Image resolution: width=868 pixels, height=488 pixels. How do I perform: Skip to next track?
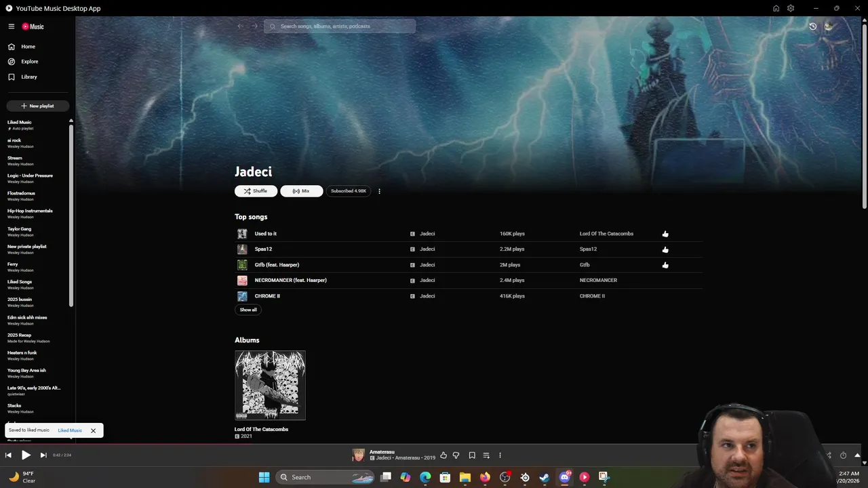tap(43, 455)
